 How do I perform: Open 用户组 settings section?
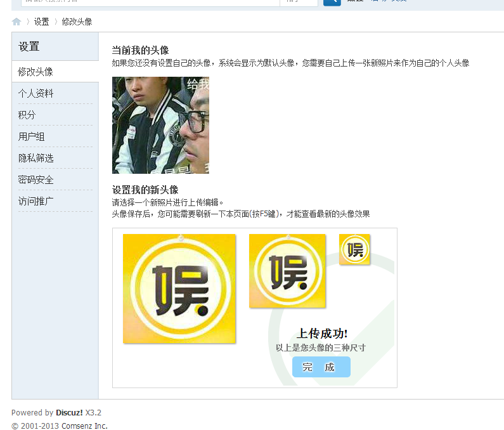[32, 136]
